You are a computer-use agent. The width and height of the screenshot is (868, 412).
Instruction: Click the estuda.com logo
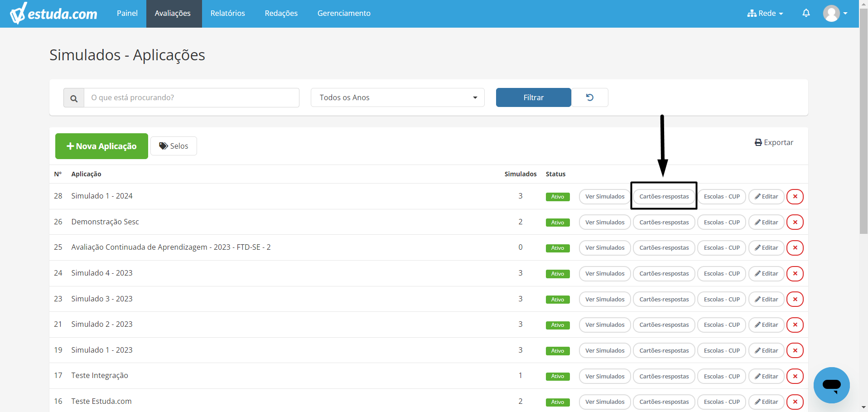53,13
